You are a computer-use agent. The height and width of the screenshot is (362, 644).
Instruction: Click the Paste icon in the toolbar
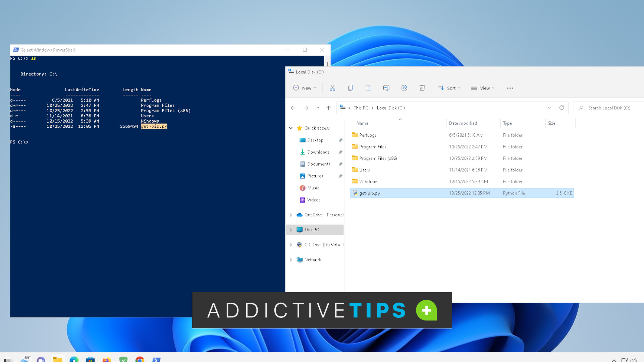coord(368,88)
